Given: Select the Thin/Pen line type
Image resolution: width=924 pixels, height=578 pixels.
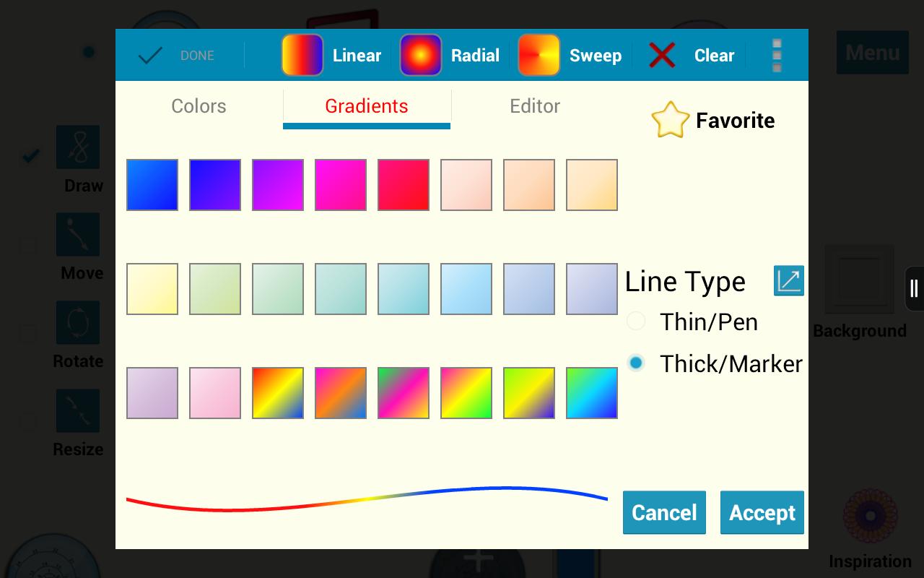Looking at the screenshot, I should click(x=636, y=321).
